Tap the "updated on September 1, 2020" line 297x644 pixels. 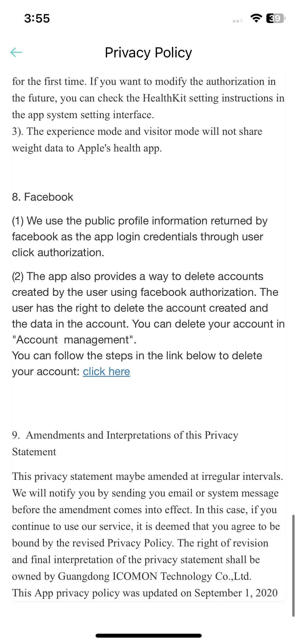tap(145, 593)
